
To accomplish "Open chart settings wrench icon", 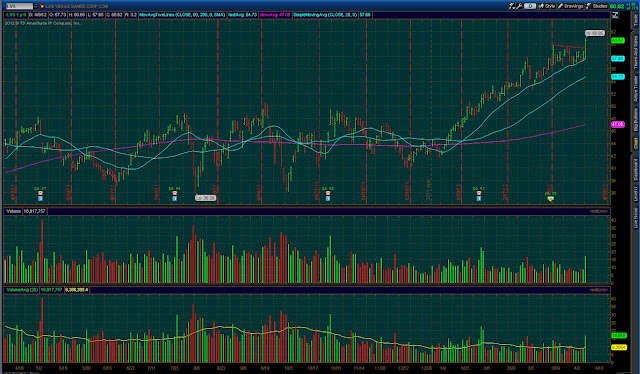I will (x=519, y=6).
